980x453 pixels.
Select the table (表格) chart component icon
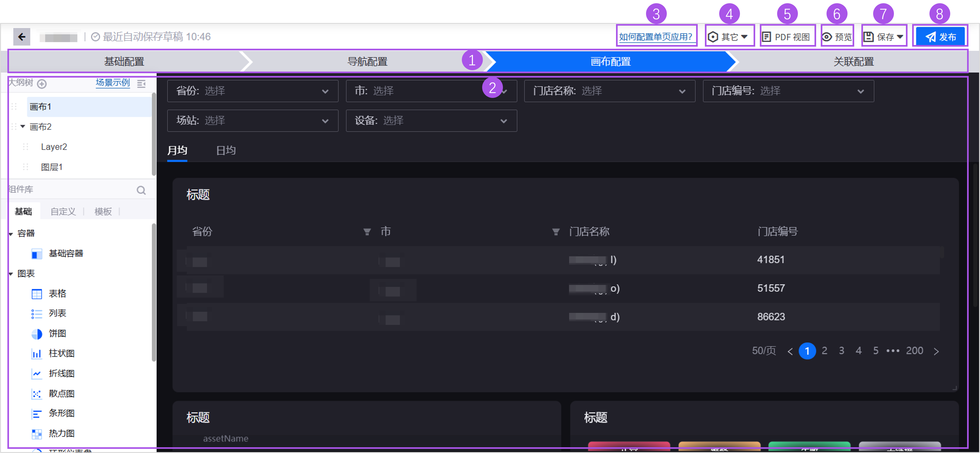click(x=36, y=294)
